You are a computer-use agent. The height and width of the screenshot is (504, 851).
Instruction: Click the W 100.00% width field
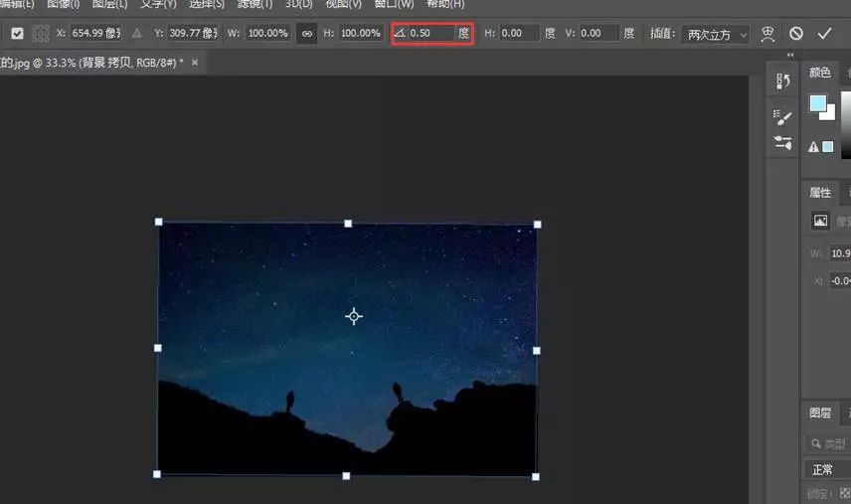point(267,33)
